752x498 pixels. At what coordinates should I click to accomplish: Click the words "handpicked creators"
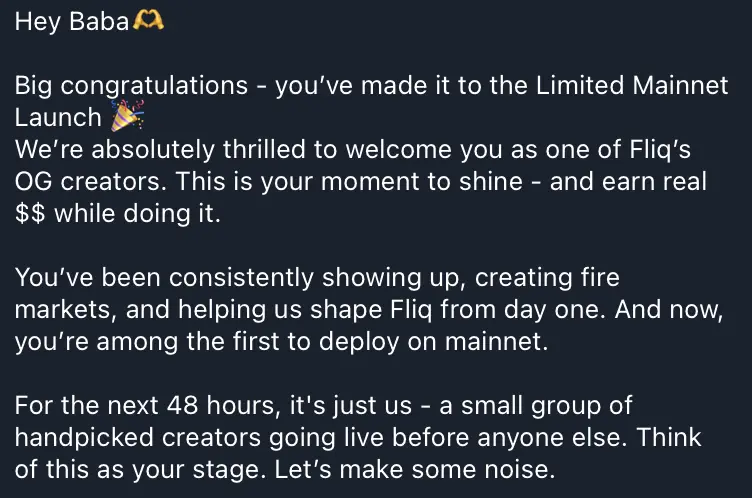(x=139, y=438)
